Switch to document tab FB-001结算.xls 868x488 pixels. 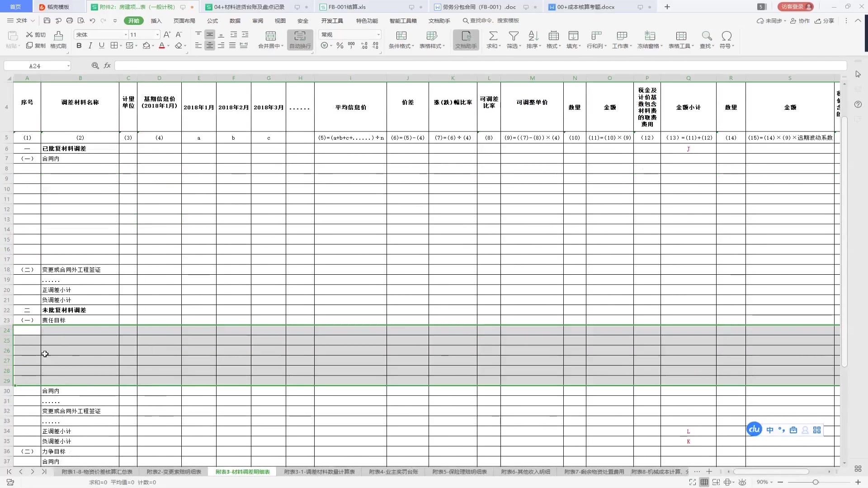click(x=347, y=7)
